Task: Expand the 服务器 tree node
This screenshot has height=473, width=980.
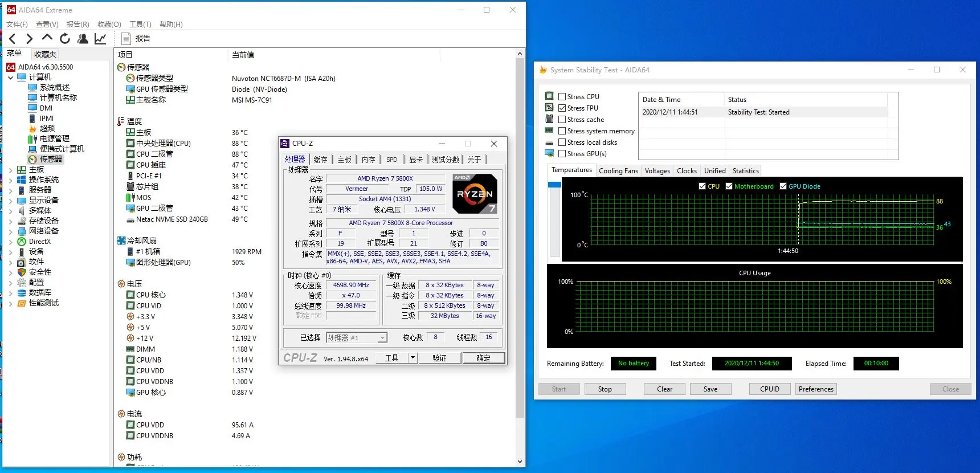Action: [10, 190]
